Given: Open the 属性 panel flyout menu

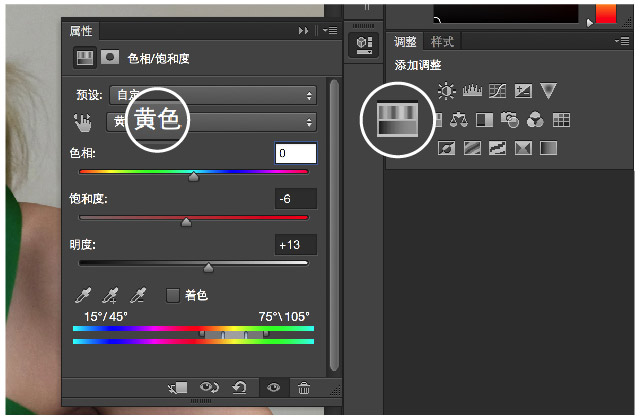Looking at the screenshot, I should coord(330,31).
